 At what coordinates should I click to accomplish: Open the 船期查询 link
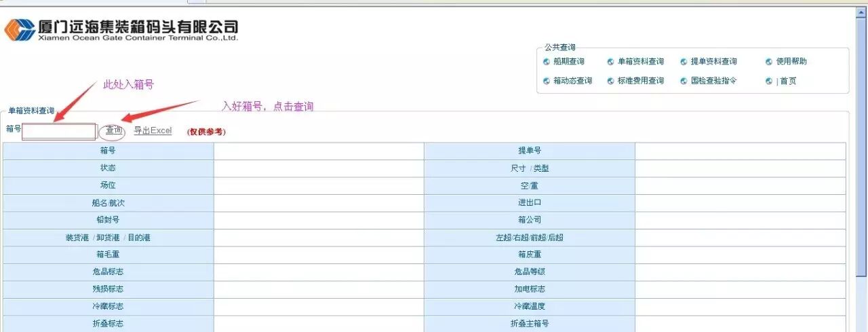click(568, 62)
